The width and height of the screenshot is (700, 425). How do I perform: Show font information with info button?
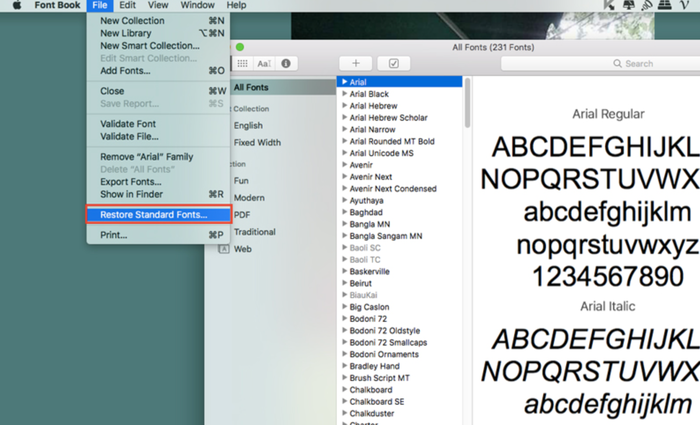(286, 63)
